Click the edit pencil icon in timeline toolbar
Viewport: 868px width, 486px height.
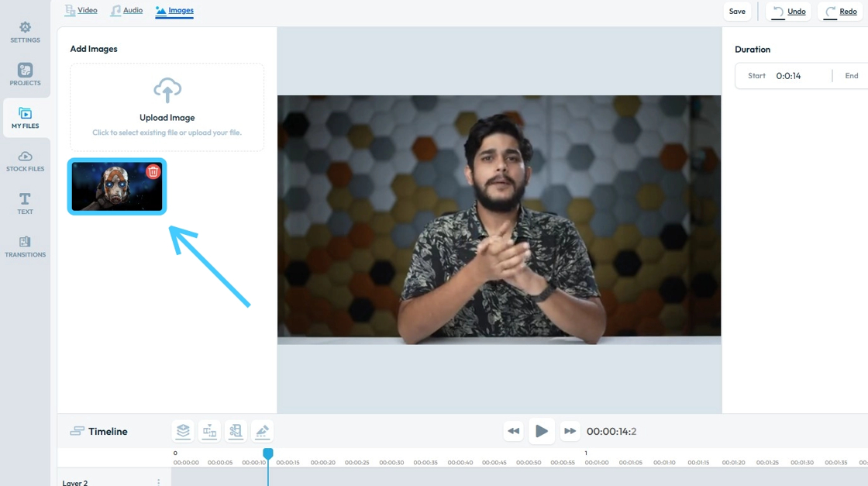262,431
